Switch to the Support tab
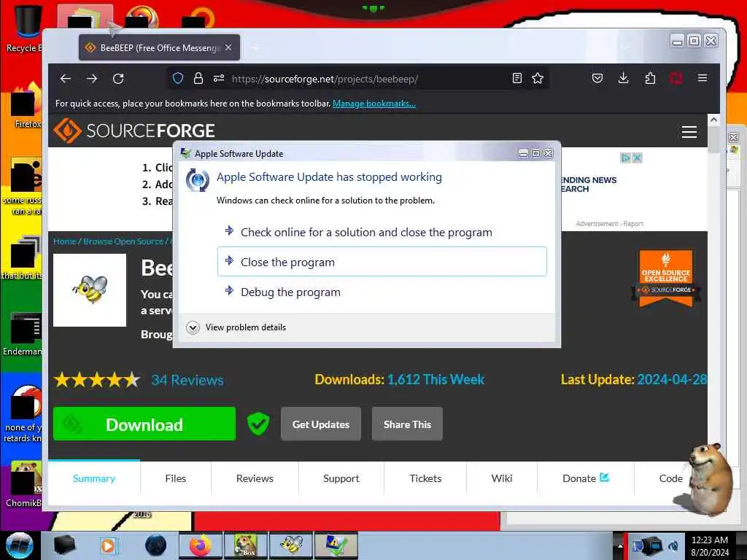 tap(341, 478)
